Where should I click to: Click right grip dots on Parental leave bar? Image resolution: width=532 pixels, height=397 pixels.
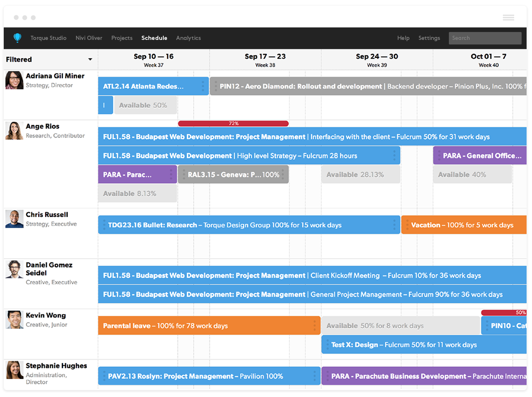[315, 325]
